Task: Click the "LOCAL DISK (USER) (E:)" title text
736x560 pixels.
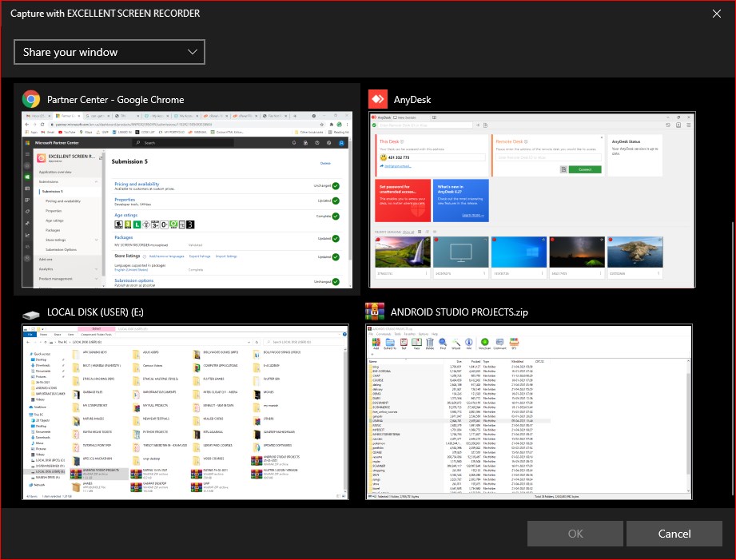Action: pos(95,312)
